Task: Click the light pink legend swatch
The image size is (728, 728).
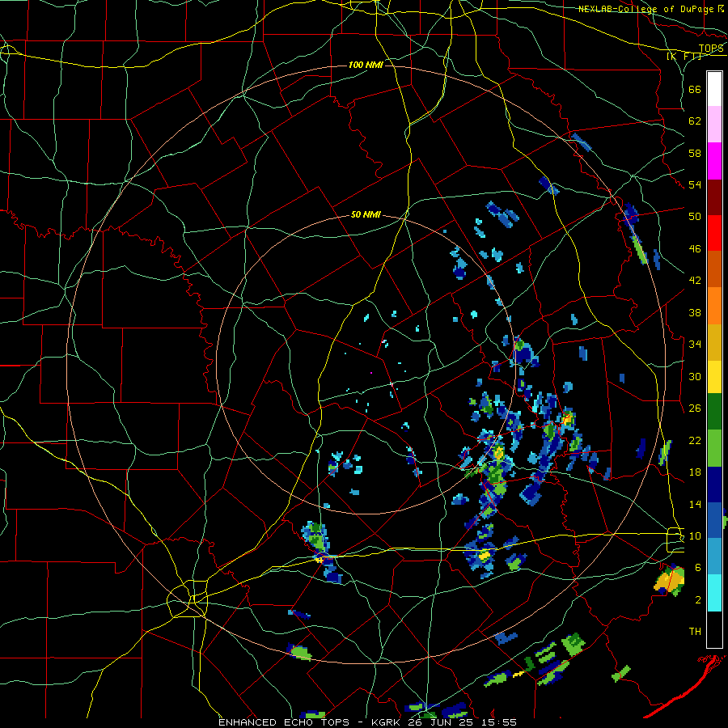Action: pos(714,124)
